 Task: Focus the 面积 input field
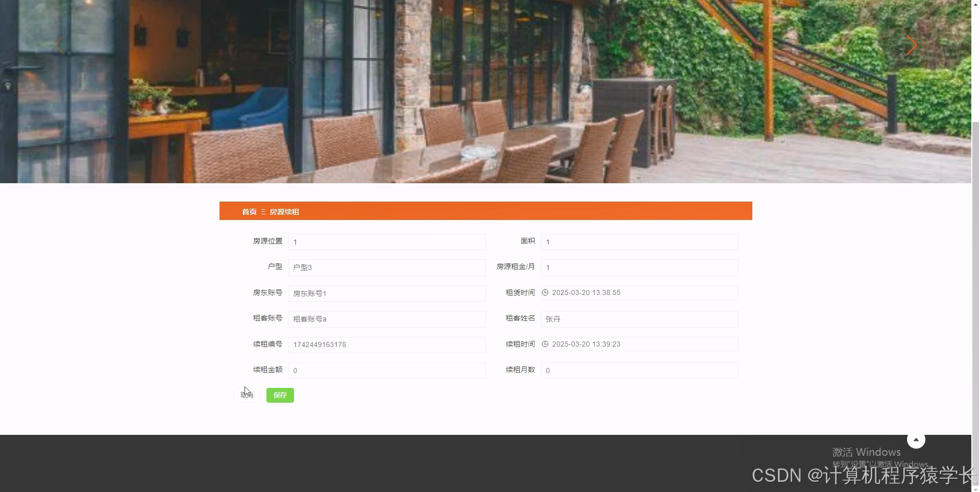pyautogui.click(x=640, y=242)
